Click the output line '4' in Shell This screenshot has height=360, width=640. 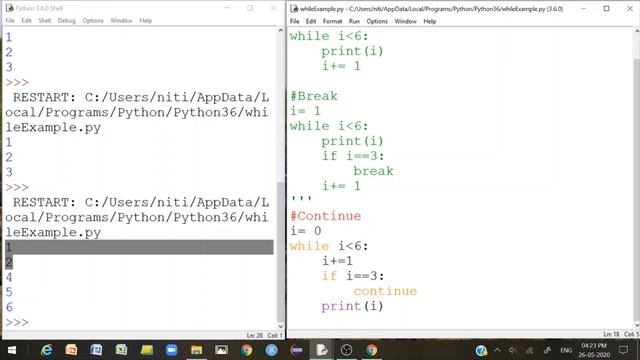tap(9, 278)
